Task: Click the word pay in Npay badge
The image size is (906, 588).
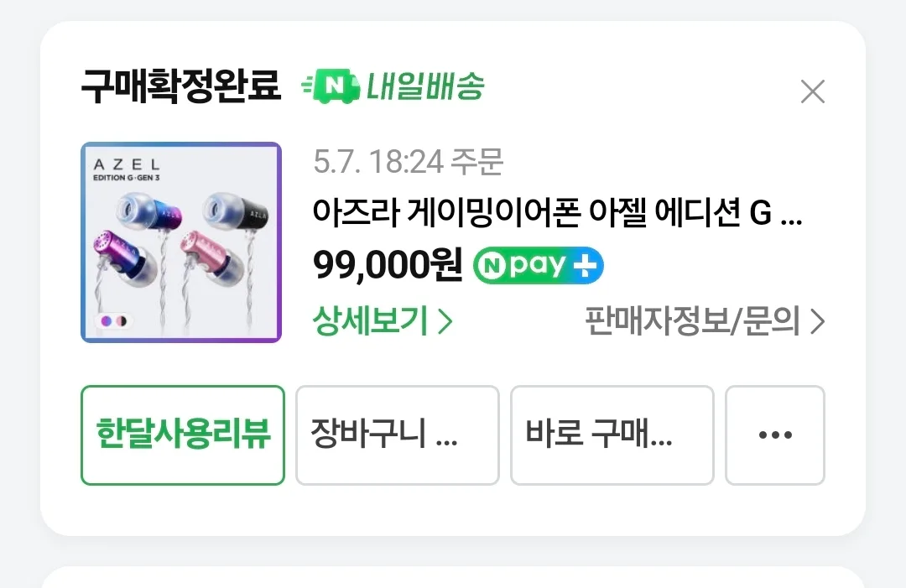Action: [x=538, y=266]
